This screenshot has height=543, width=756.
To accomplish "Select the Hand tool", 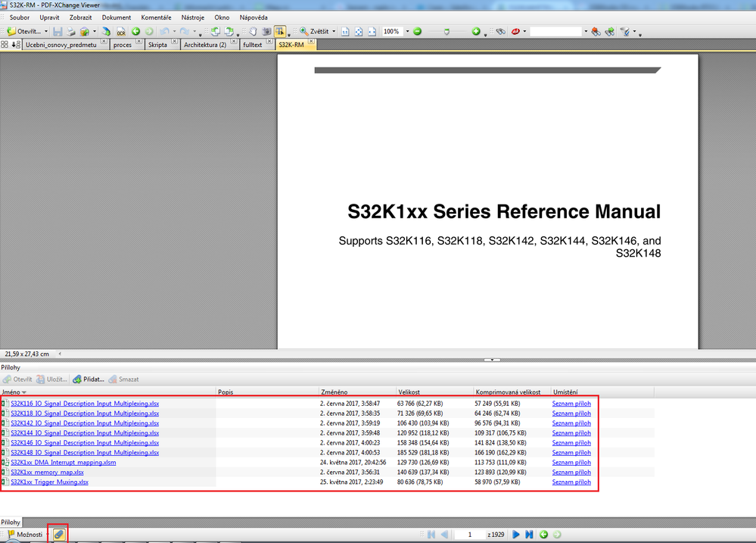I will [x=253, y=31].
